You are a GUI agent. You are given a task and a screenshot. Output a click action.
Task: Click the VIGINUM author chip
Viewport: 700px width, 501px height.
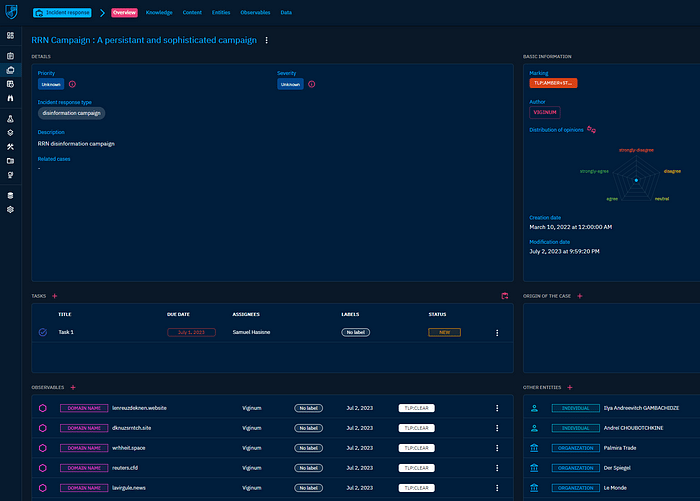point(545,113)
